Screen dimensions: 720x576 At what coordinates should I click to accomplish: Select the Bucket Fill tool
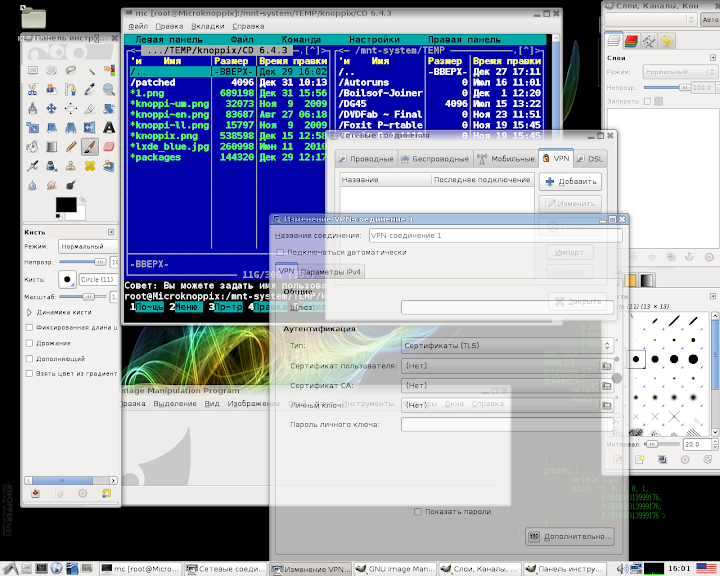click(33, 147)
